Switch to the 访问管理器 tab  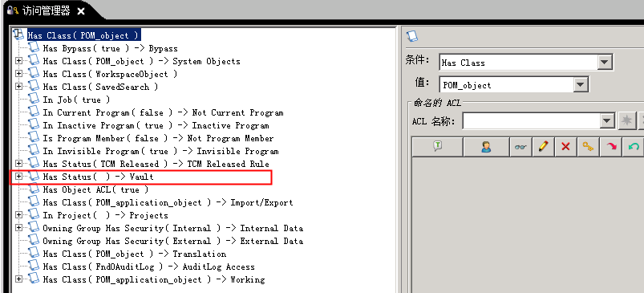click(46, 10)
